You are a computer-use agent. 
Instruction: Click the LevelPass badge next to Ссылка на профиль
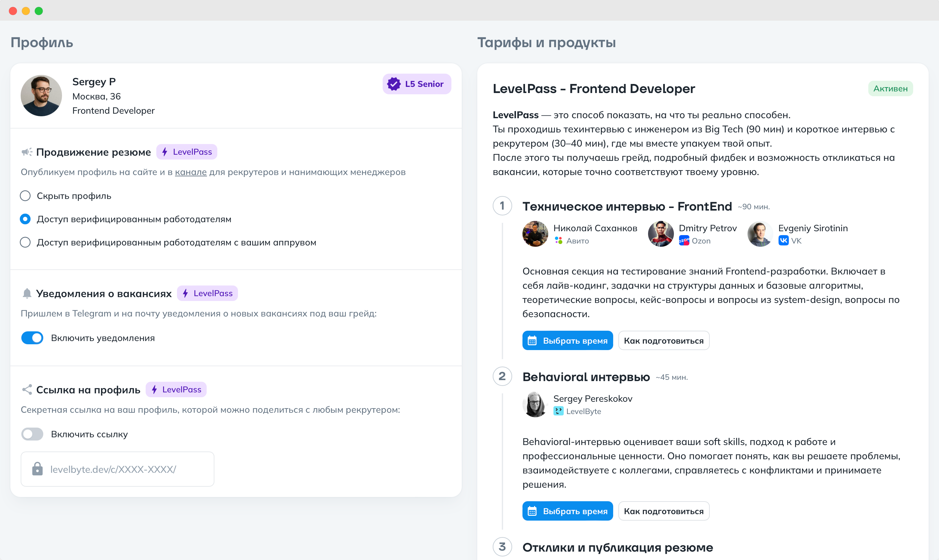(176, 389)
